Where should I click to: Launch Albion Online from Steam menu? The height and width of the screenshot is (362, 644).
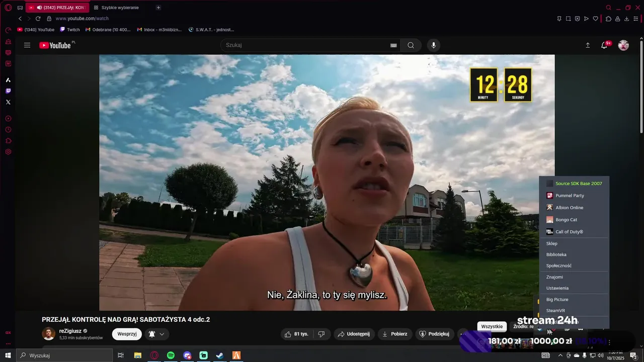click(574, 208)
